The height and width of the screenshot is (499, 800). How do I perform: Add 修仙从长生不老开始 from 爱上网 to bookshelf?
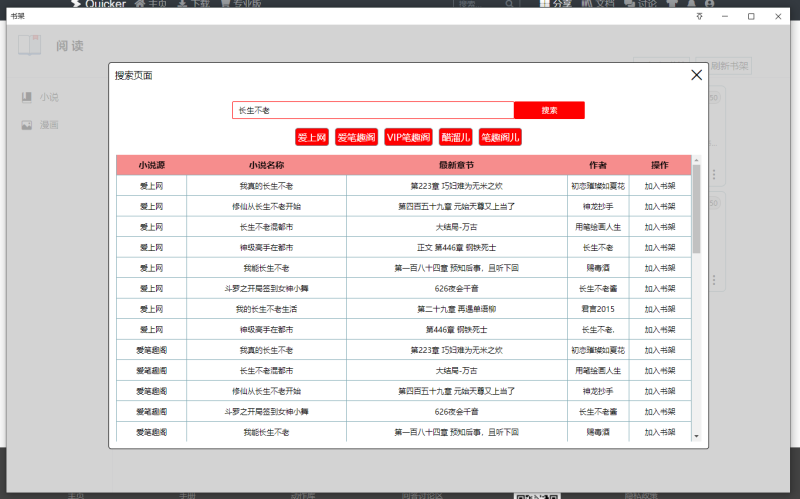coord(660,207)
